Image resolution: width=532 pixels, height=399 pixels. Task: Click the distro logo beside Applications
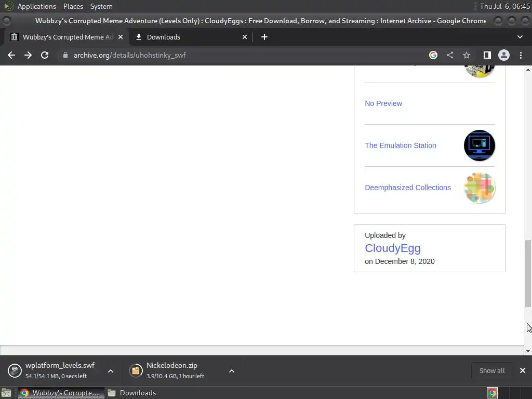pos(9,6)
